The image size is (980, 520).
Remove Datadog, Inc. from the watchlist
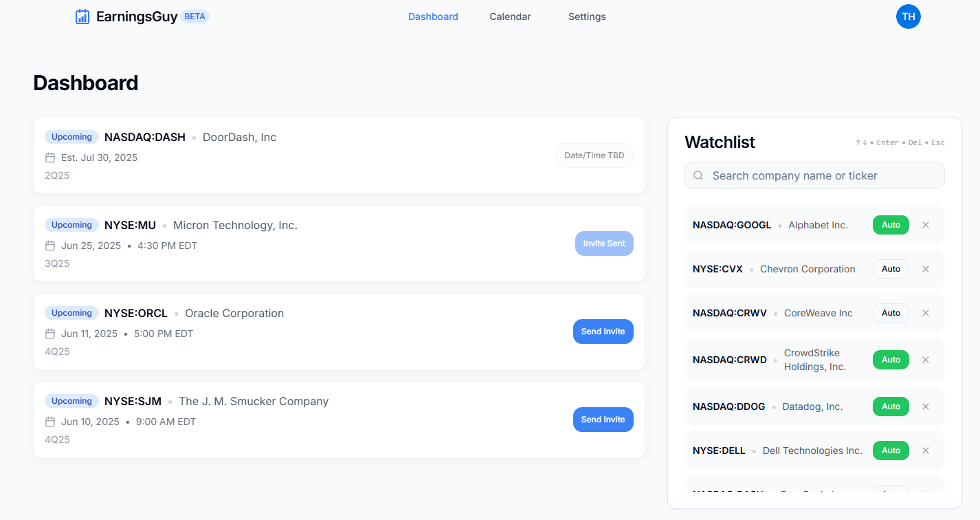point(926,407)
